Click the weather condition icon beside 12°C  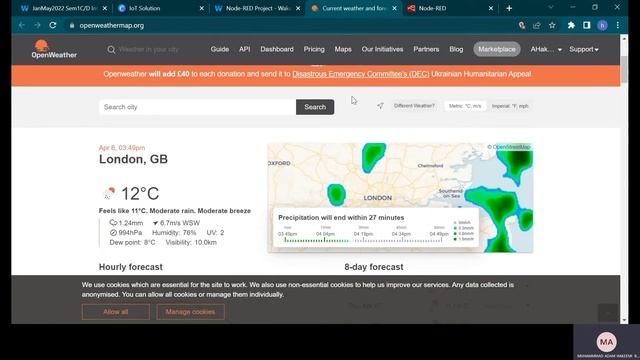point(109,193)
